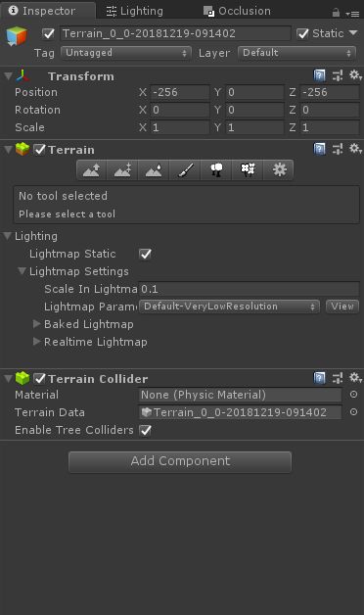Select the Paint Texture brush tool
Viewport: 364px width, 615px height.
(185, 169)
